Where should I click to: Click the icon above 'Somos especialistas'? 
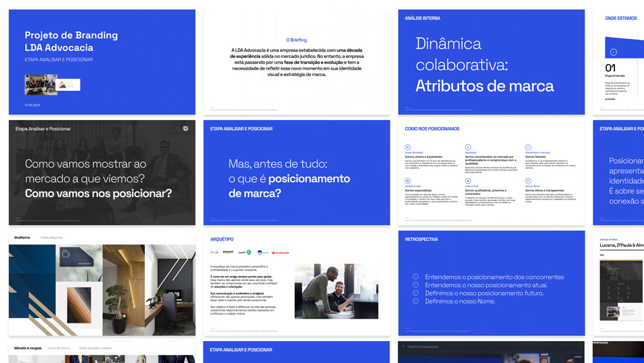[407, 182]
